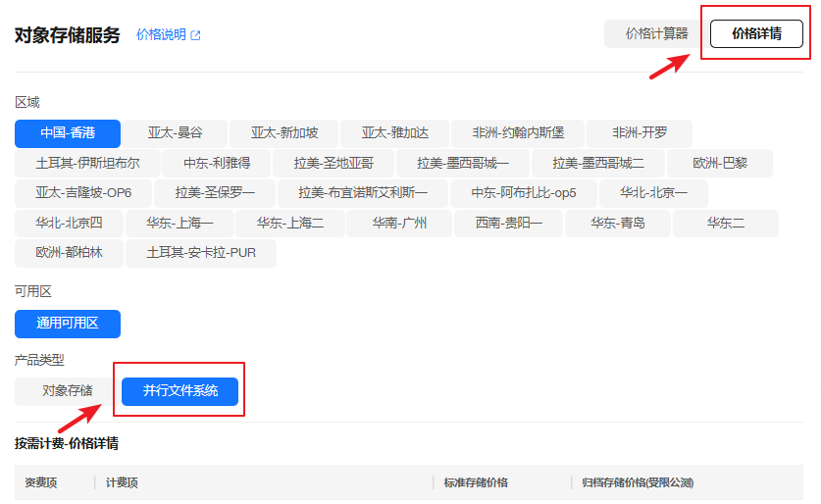The width and height of the screenshot is (821, 504).
Task: Select the 通用可用区 availability zone
Action: tap(68, 324)
